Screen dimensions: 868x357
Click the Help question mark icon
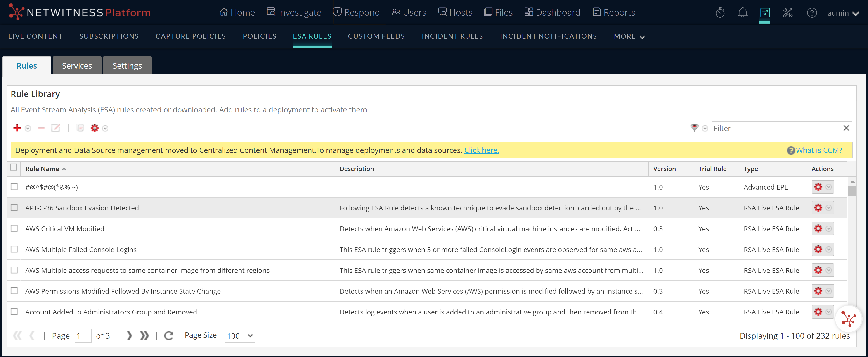tap(812, 13)
